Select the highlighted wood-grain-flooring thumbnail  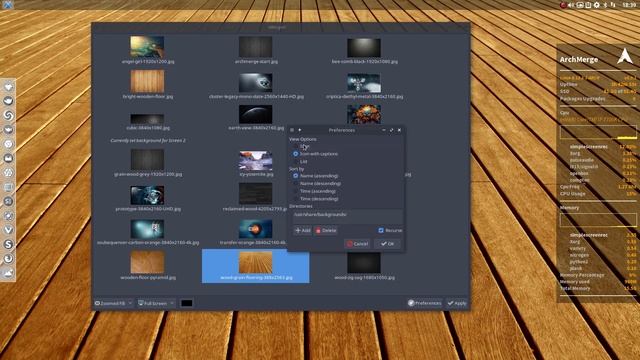coord(256,262)
